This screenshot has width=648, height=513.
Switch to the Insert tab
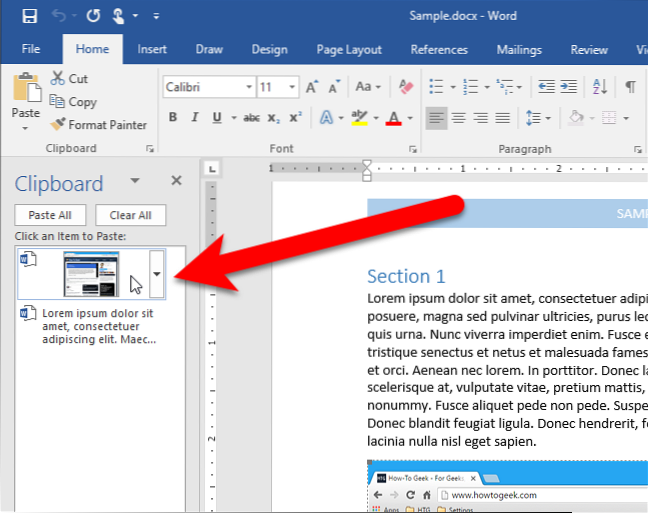tap(152, 50)
